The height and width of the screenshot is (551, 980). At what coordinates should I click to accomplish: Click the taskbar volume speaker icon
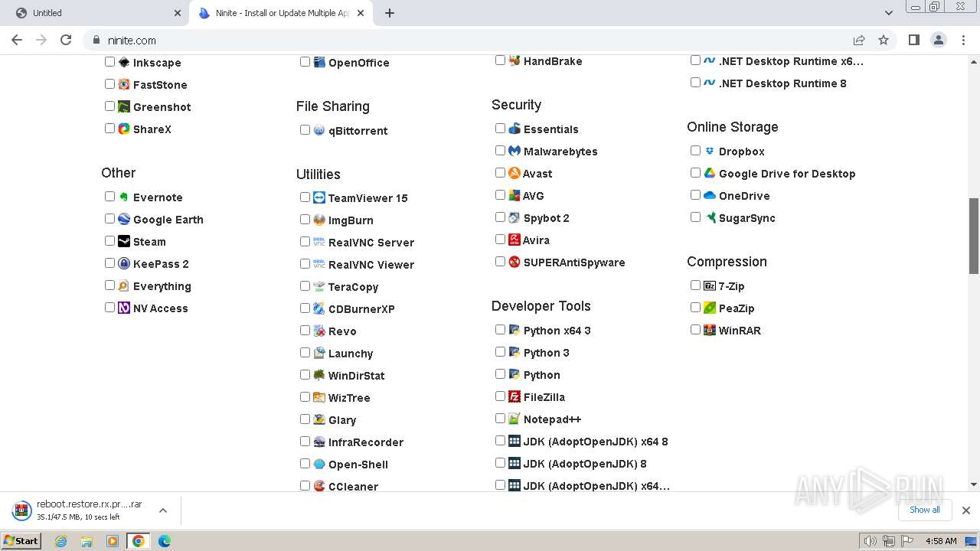click(x=871, y=541)
